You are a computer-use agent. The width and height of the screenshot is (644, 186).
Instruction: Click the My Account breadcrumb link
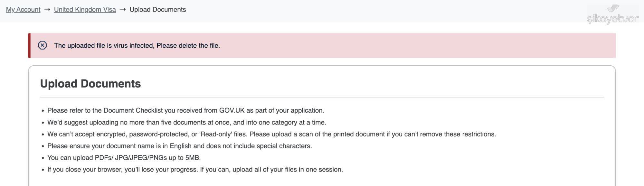coord(23,10)
